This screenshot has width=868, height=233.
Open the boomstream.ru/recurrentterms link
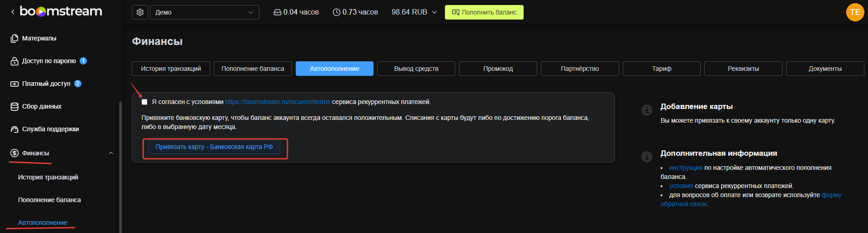(278, 102)
